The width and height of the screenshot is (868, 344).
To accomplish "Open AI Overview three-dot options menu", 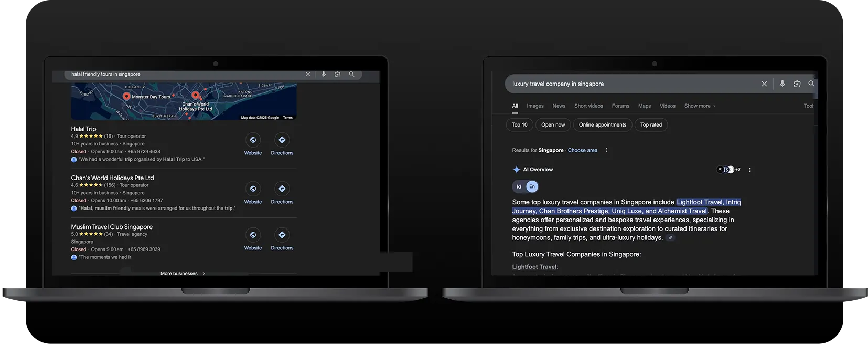I will [x=749, y=170].
